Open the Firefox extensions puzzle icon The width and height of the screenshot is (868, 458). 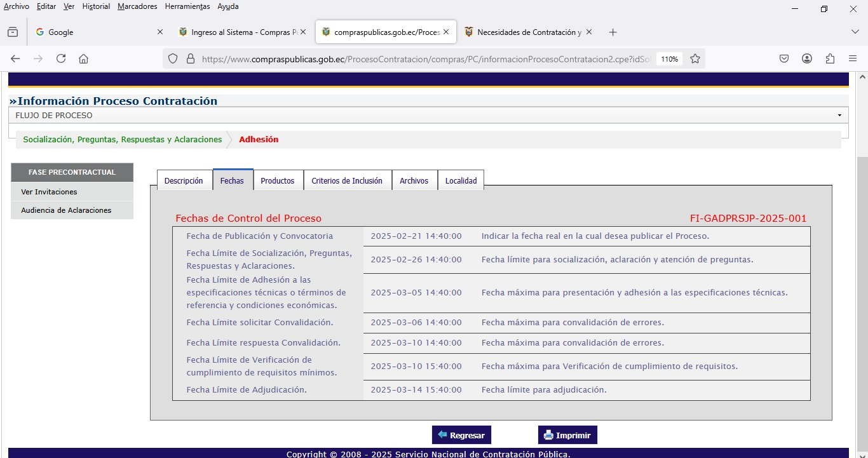pyautogui.click(x=830, y=58)
